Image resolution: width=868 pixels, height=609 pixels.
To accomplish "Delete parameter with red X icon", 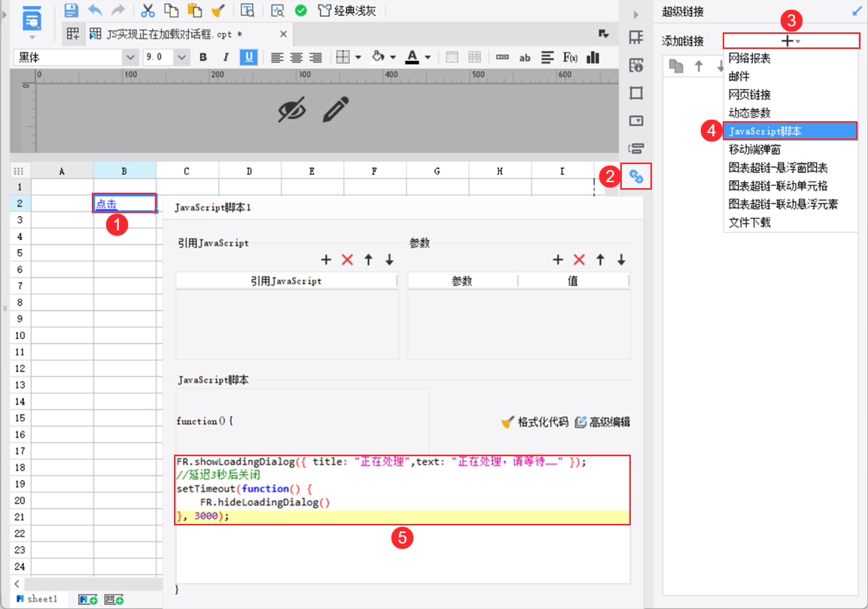I will click(579, 260).
